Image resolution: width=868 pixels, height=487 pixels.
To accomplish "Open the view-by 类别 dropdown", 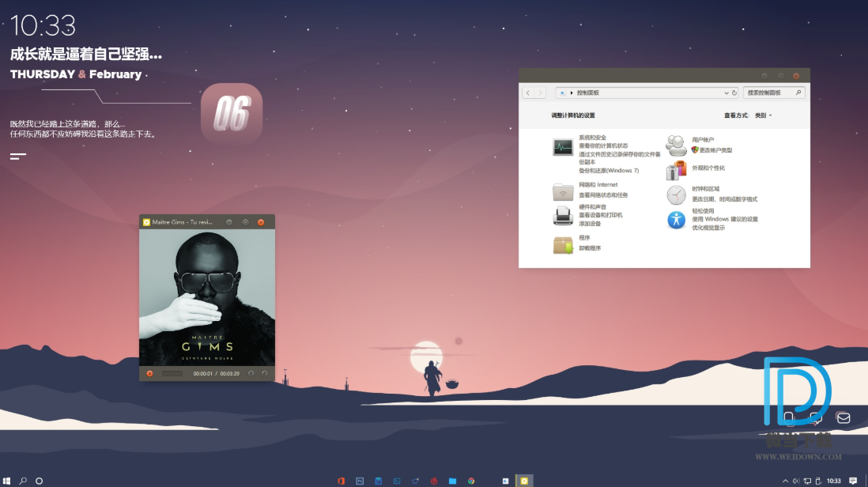I will pyautogui.click(x=764, y=115).
